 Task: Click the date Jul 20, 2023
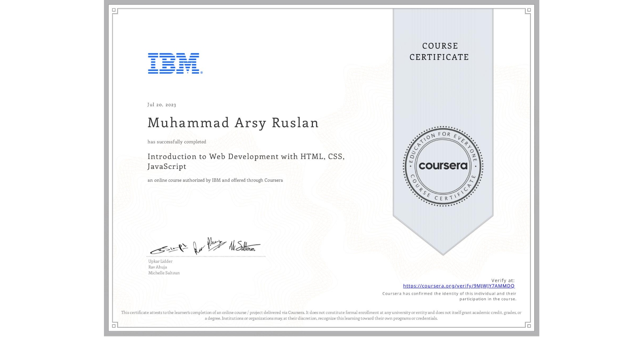click(161, 105)
